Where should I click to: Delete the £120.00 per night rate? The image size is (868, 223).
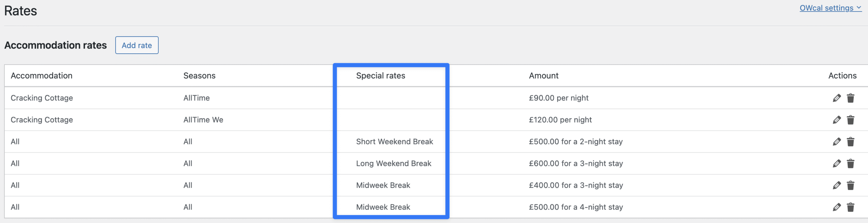pos(850,120)
